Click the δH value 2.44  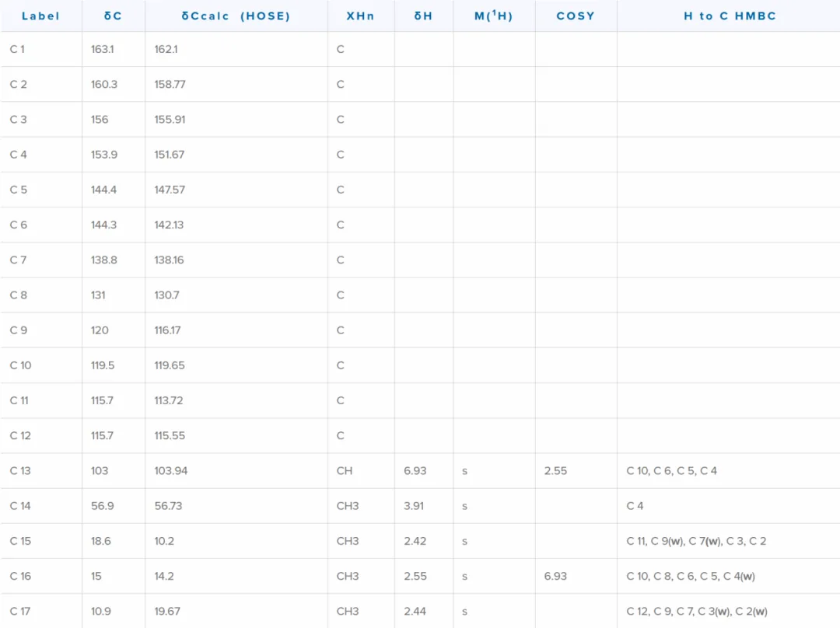pyautogui.click(x=415, y=612)
